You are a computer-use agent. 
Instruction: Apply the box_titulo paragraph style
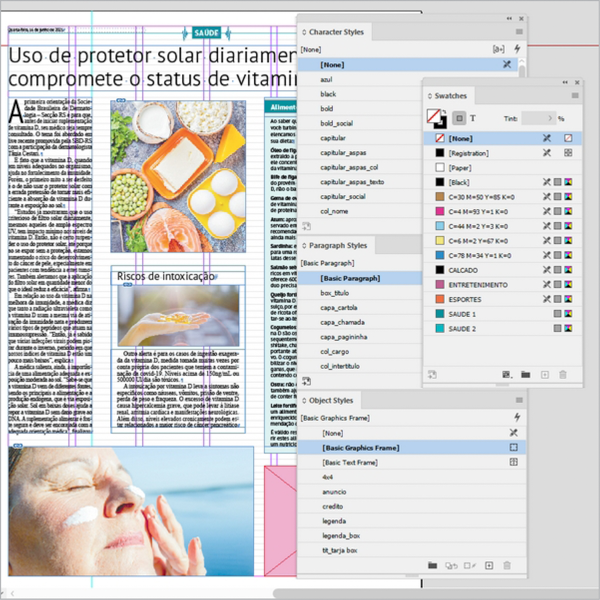click(360, 293)
